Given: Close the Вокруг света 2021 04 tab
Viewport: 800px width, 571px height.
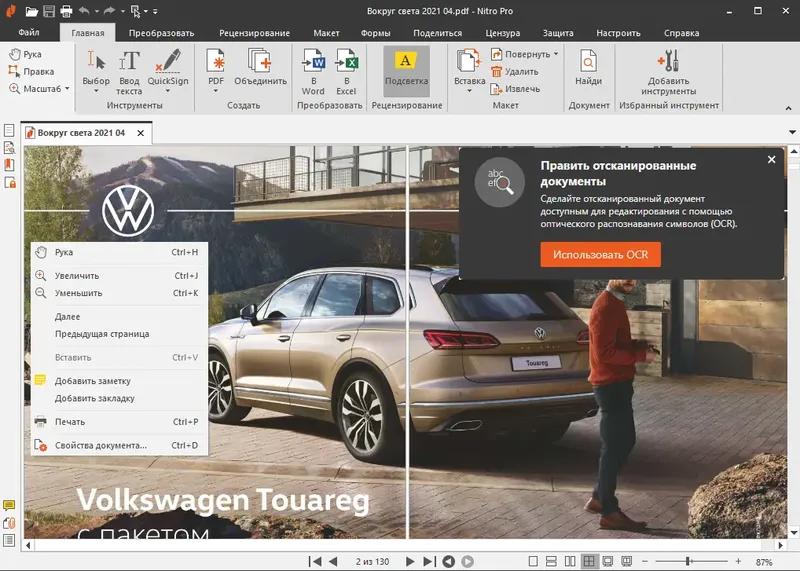Looking at the screenshot, I should pos(141,133).
